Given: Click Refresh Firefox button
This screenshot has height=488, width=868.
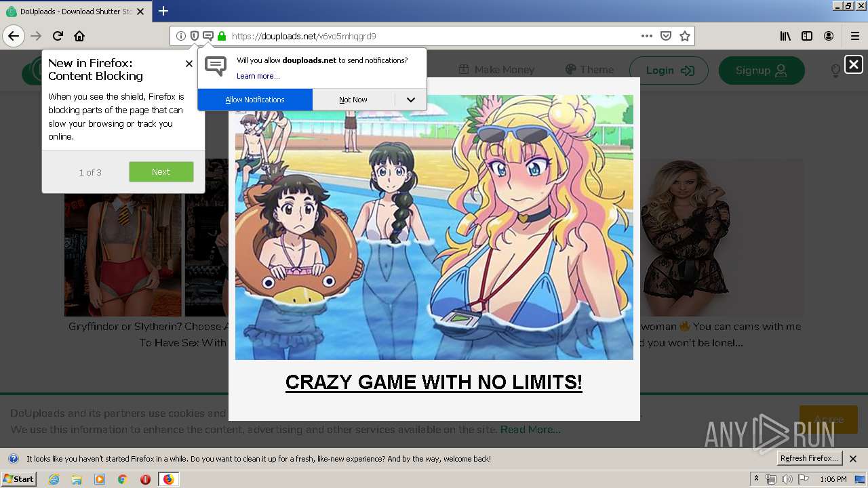Looking at the screenshot, I should coord(809,459).
